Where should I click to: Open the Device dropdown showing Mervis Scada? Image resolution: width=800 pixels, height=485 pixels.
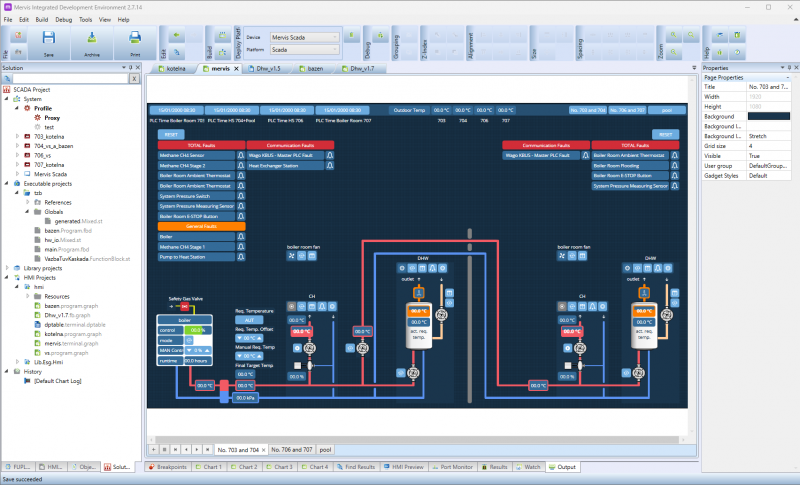point(304,37)
